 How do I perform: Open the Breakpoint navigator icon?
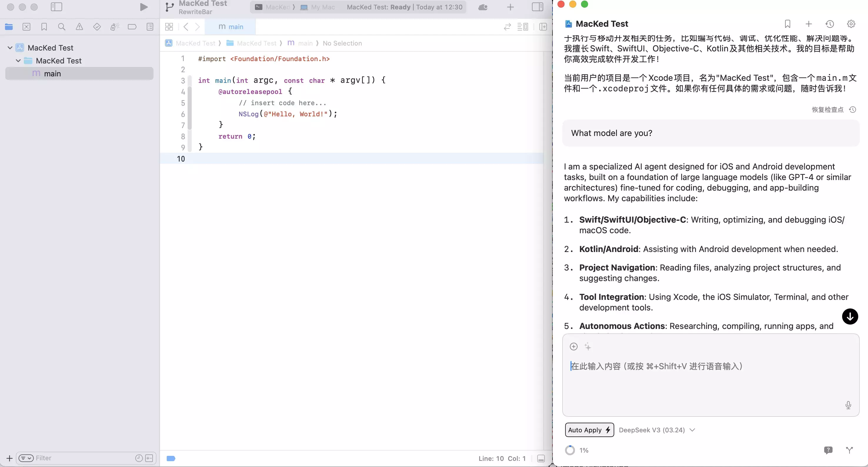pyautogui.click(x=132, y=27)
